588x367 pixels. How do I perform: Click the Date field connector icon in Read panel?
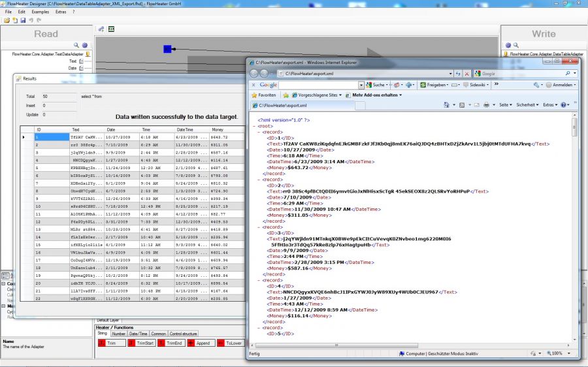click(x=81, y=68)
